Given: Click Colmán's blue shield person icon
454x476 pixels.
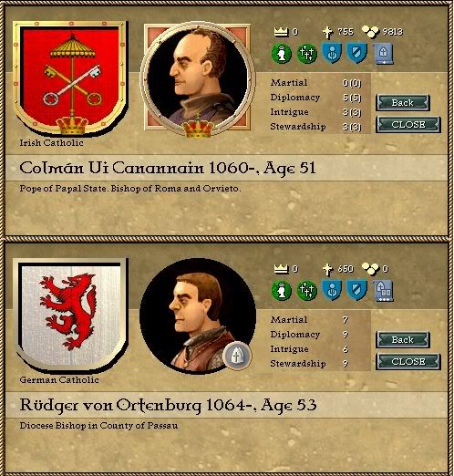Looking at the screenshot, I should click(x=332, y=53).
